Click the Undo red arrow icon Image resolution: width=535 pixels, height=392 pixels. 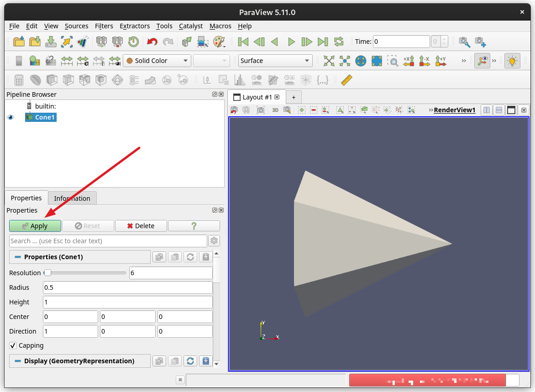click(152, 42)
